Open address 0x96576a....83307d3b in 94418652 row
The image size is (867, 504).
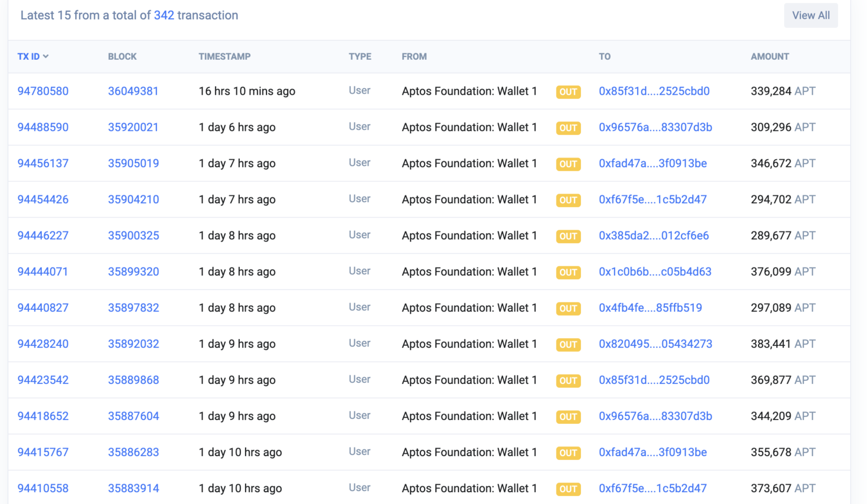655,416
